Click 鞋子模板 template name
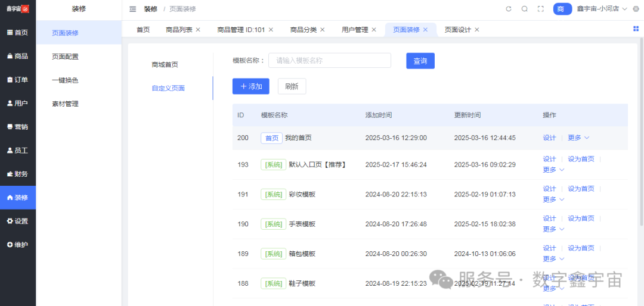 click(302, 283)
